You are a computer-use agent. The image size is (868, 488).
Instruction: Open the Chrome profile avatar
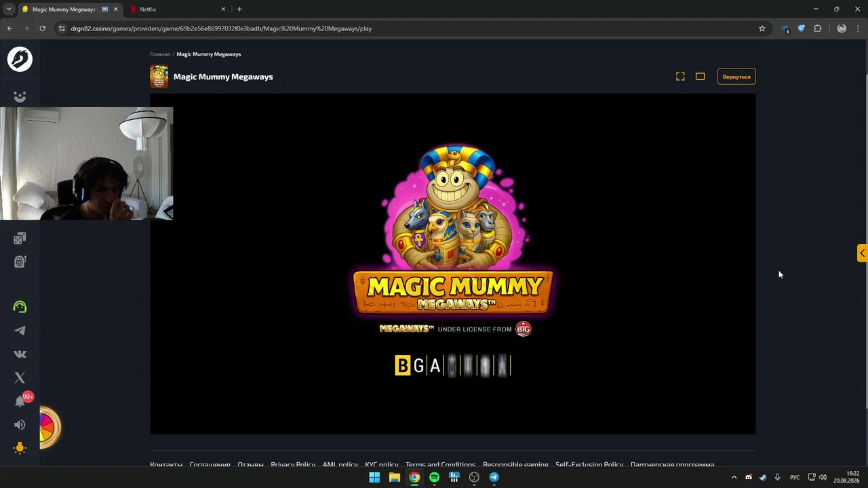coord(842,28)
